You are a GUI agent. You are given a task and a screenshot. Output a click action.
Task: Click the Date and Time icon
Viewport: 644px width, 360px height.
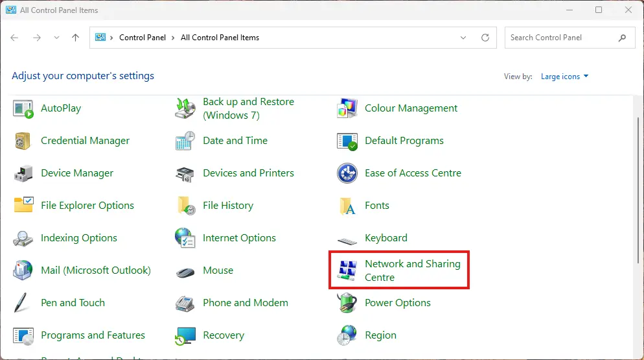pos(185,141)
